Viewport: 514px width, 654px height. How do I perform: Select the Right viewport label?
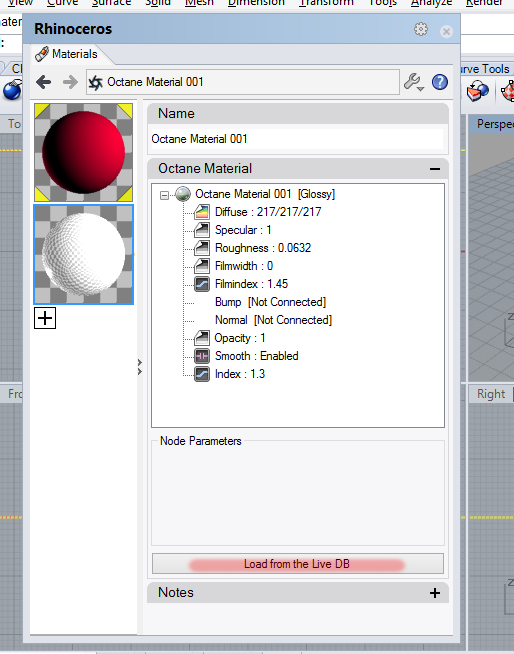pyautogui.click(x=491, y=394)
